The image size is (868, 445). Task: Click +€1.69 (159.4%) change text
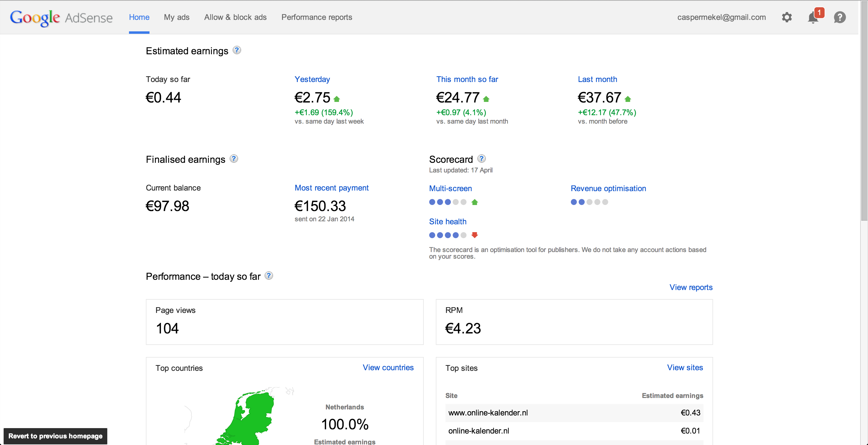point(324,112)
